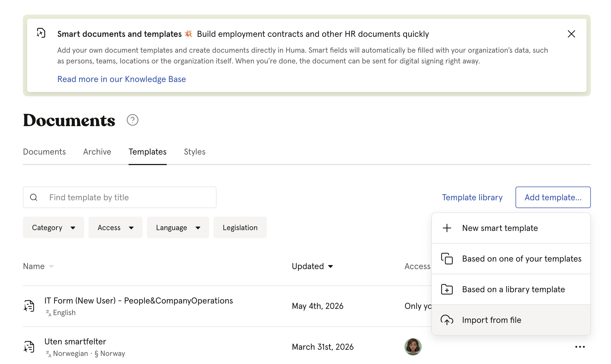Click the avatar in the Uten smartfelter row

(413, 347)
